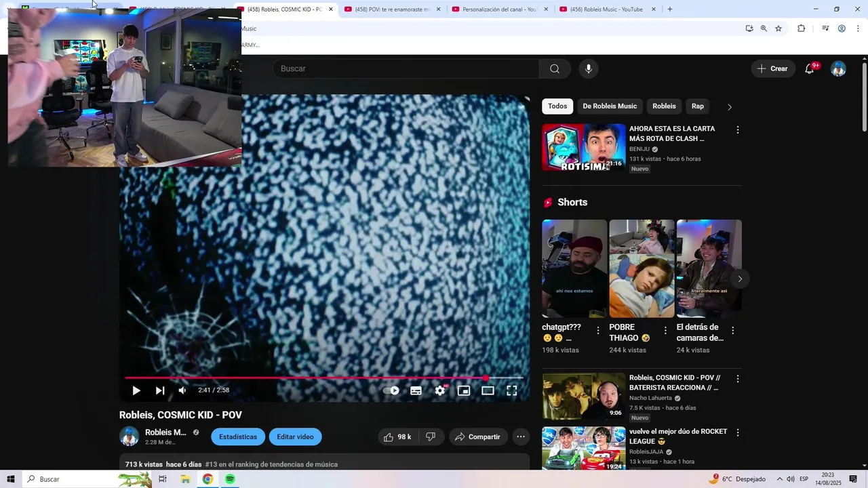Open Task View from the taskbar

click(x=163, y=479)
